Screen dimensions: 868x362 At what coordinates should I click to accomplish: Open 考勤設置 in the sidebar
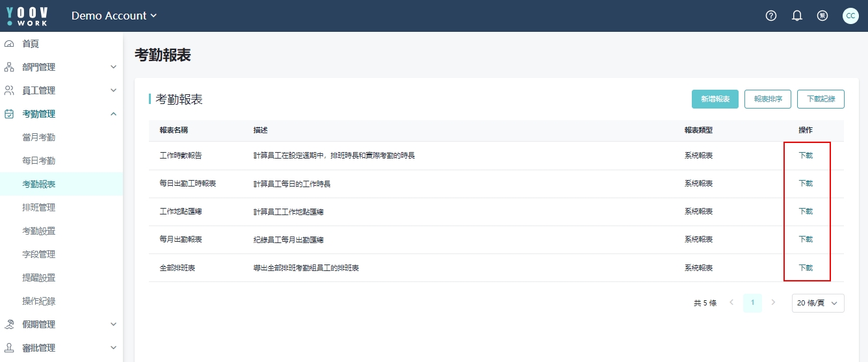[x=38, y=231]
